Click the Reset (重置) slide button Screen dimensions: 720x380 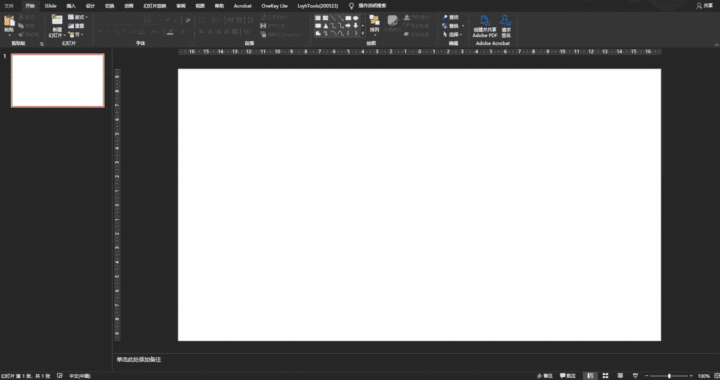point(76,26)
